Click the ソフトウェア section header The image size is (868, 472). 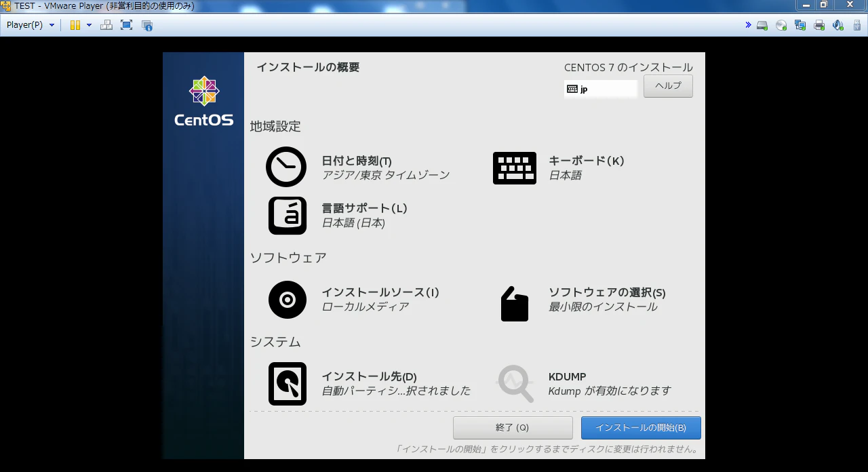288,258
